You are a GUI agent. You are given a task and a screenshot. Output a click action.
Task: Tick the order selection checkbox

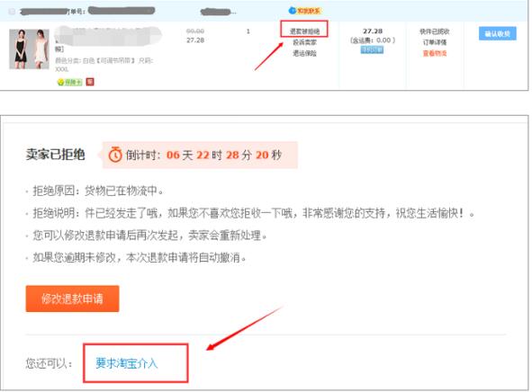pyautogui.click(x=12, y=12)
